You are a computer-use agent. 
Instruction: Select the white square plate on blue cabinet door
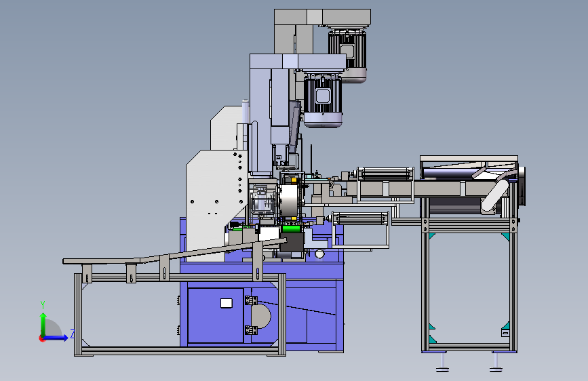[x=226, y=303]
